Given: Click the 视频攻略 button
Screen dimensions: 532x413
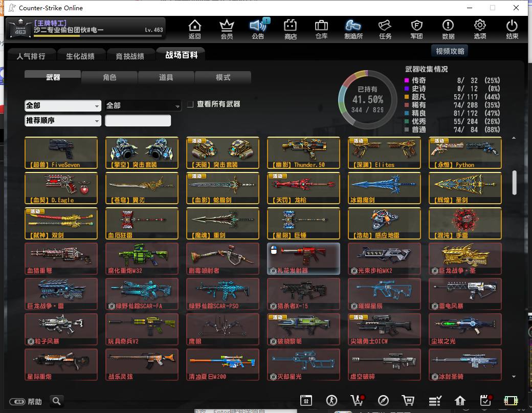Looking at the screenshot, I should pos(450,51).
